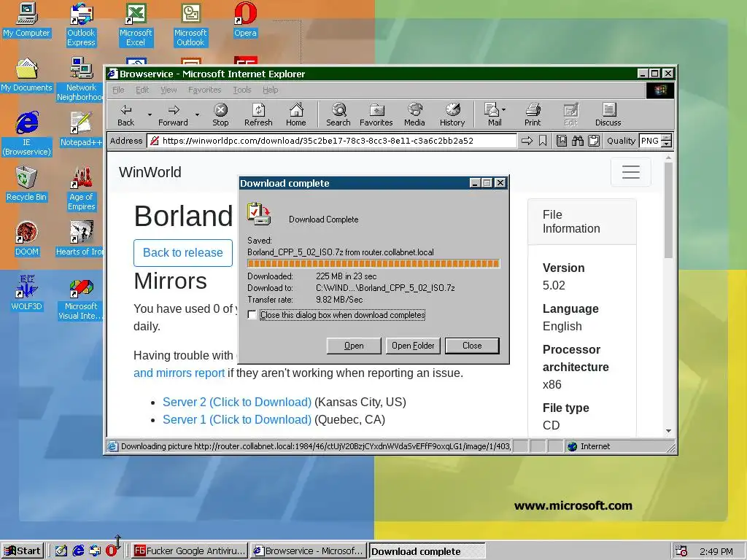Viewport: 747px width, 560px height.
Task: Select the DOOM desktop icon
Action: click(27, 238)
